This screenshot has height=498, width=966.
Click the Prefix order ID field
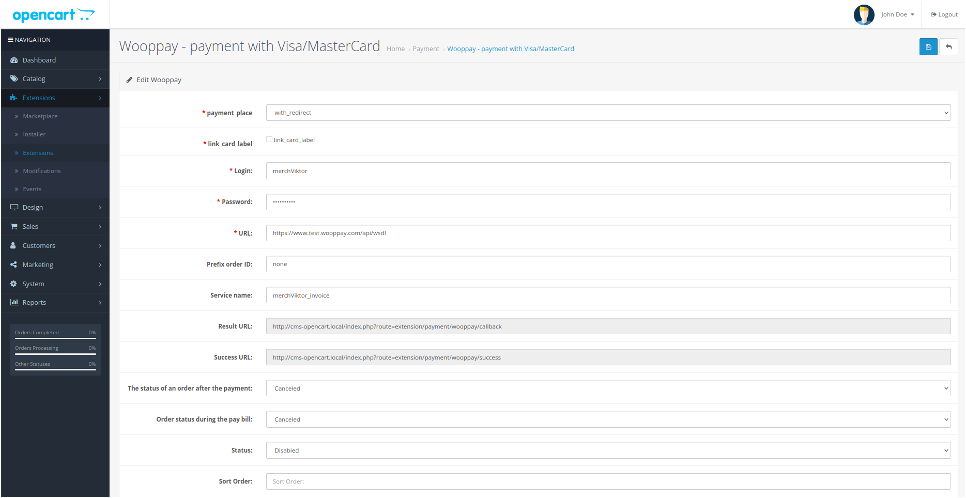[608, 264]
